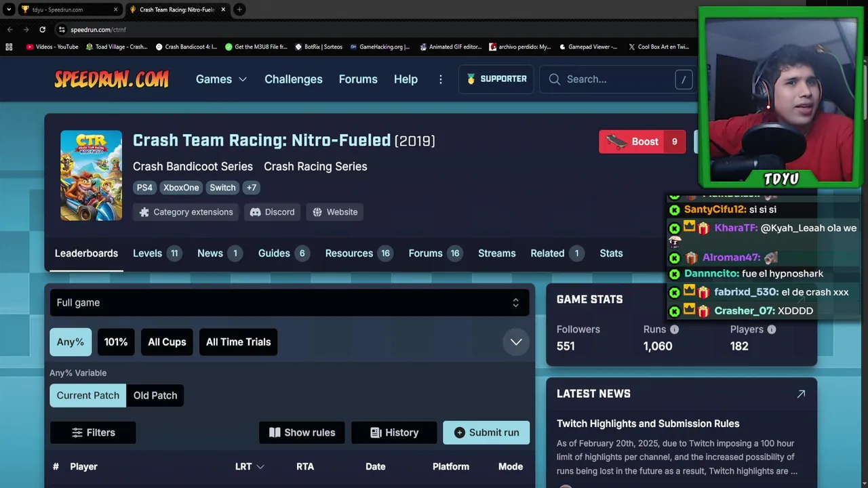
Task: Select the XboxOne platform tag
Action: pos(181,188)
